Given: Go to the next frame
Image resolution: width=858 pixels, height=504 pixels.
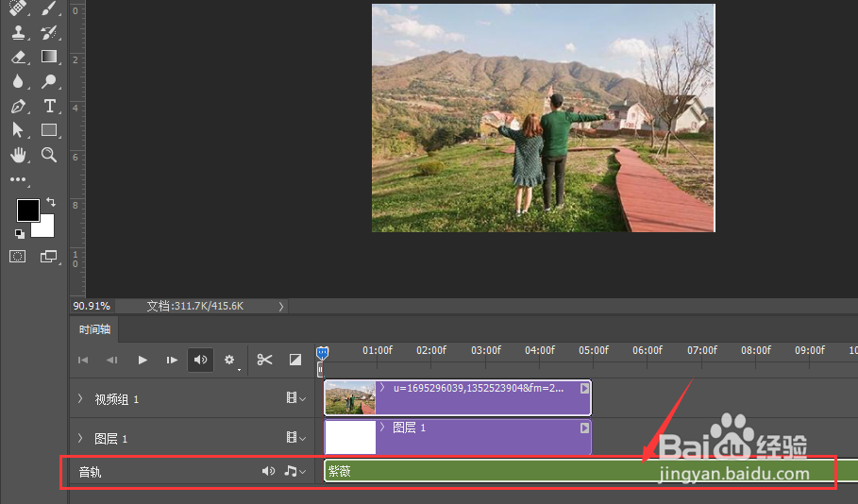Looking at the screenshot, I should click(x=172, y=361).
